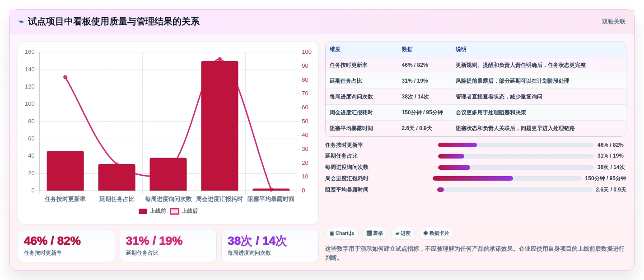This screenshot has height=280, width=644.
Task: Click table value 150分钟 / 95分钟
Action: click(x=422, y=112)
